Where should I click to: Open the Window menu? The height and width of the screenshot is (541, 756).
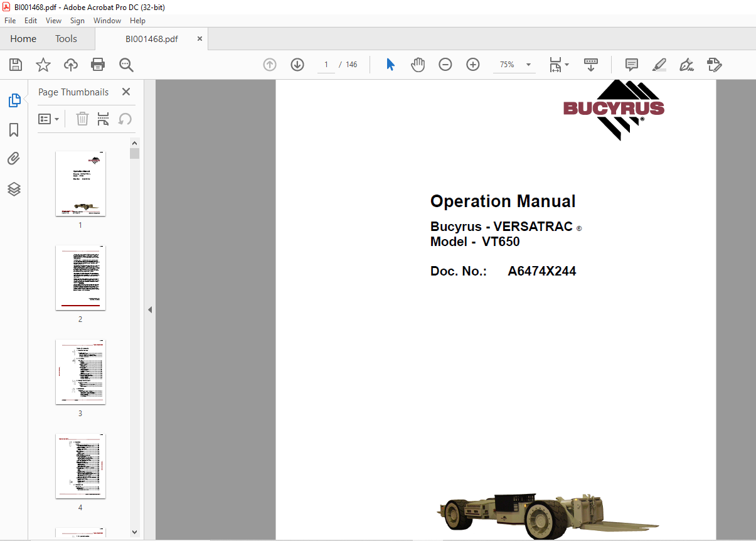[x=107, y=21]
